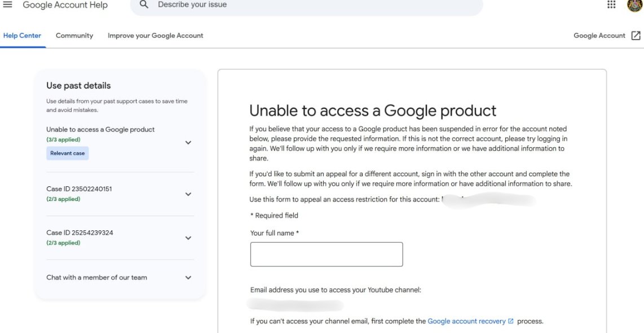Viewport: 644px width, 333px height.
Task: Expand Case ID 25254239324 details
Action: (188, 238)
